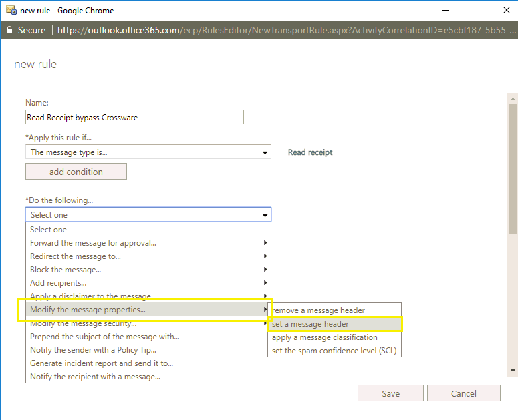This screenshot has height=420, width=518.
Task: Select 'Add recipients...' option
Action: pos(148,283)
